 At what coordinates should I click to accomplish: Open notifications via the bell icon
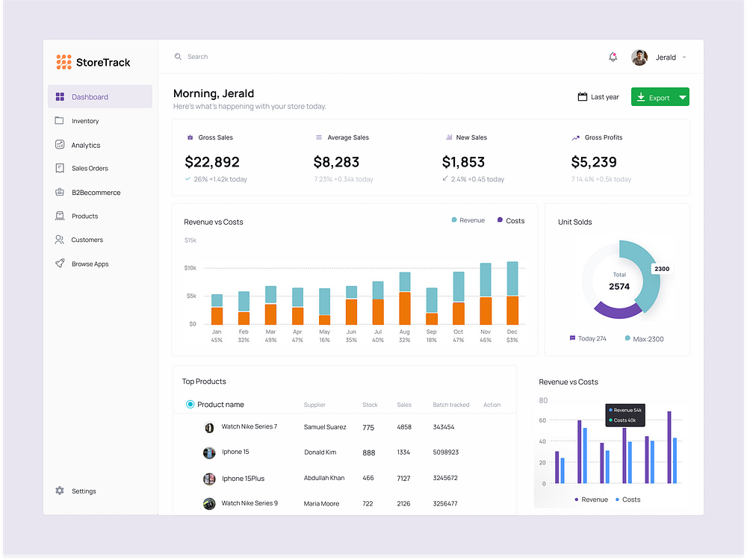point(613,57)
